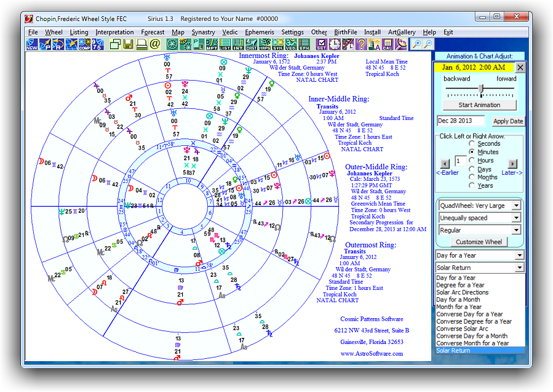Open the SET settings icon
This screenshot has width=553, height=392.
(x=322, y=44)
